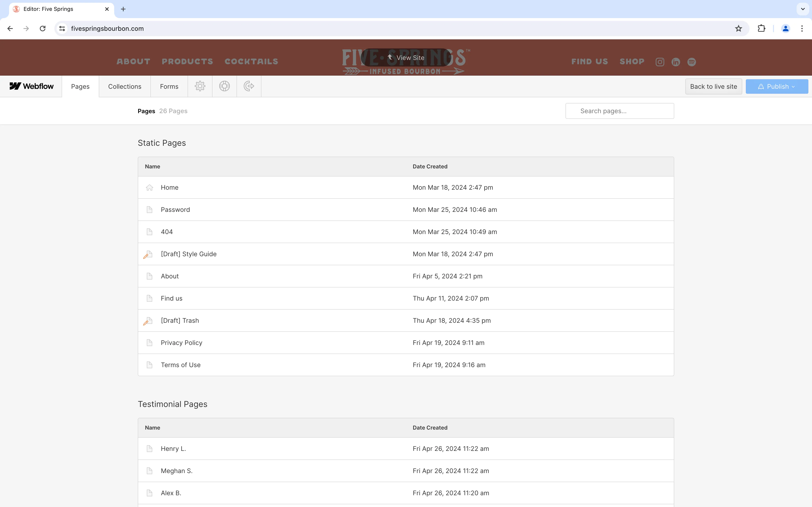
Task: Toggle the bookmark star for this page
Action: point(738,29)
